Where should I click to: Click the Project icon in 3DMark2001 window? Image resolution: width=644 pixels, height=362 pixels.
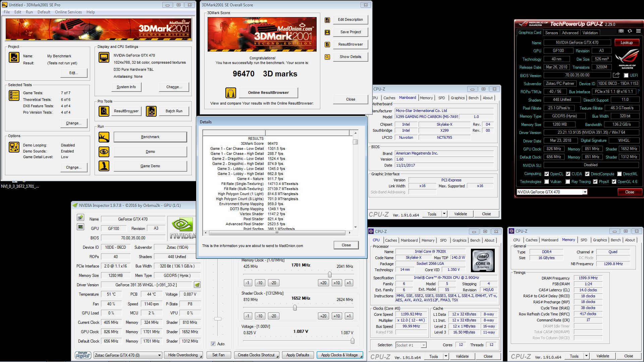[14, 57]
